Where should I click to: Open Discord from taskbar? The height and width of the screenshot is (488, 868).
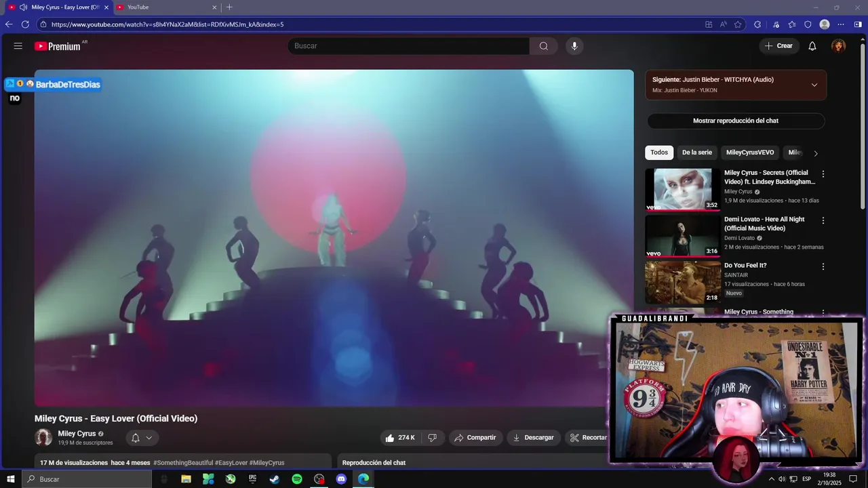tap(341, 479)
